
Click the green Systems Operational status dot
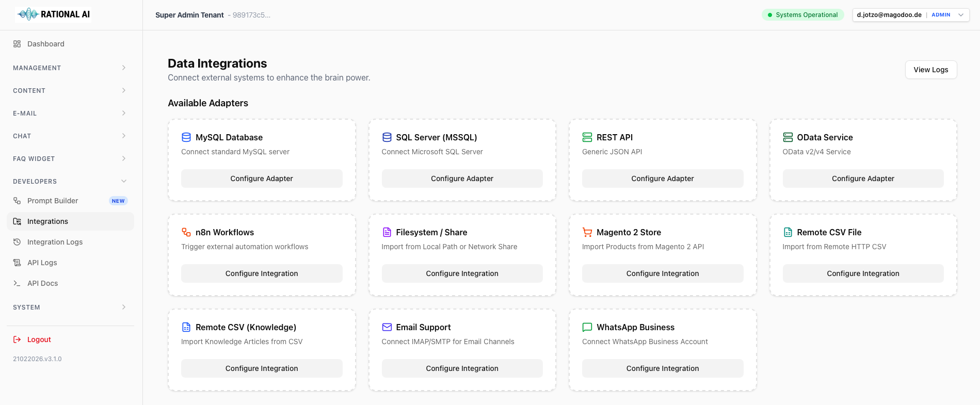(x=770, y=15)
